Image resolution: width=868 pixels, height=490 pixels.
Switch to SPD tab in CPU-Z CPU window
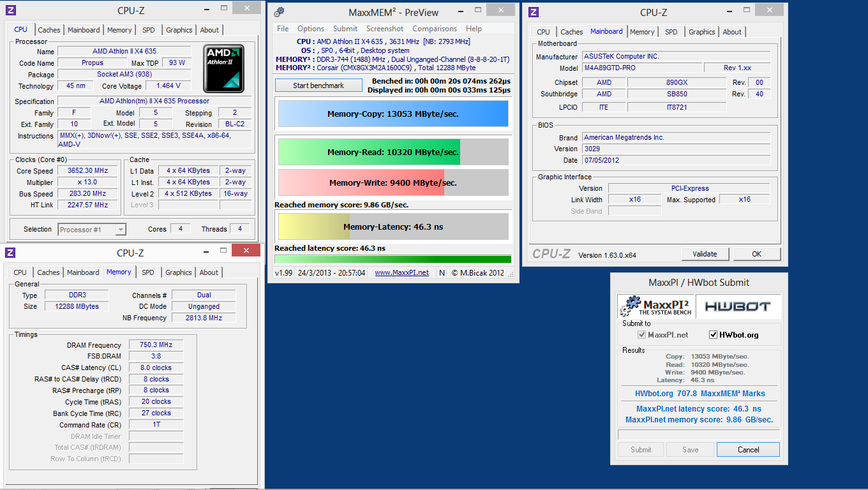148,30
